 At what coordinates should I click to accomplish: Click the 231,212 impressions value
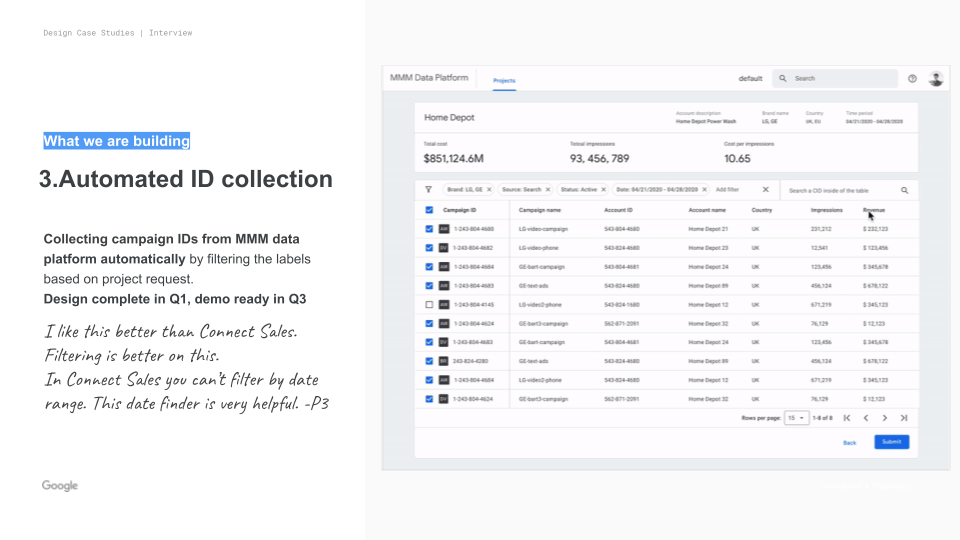(820, 229)
